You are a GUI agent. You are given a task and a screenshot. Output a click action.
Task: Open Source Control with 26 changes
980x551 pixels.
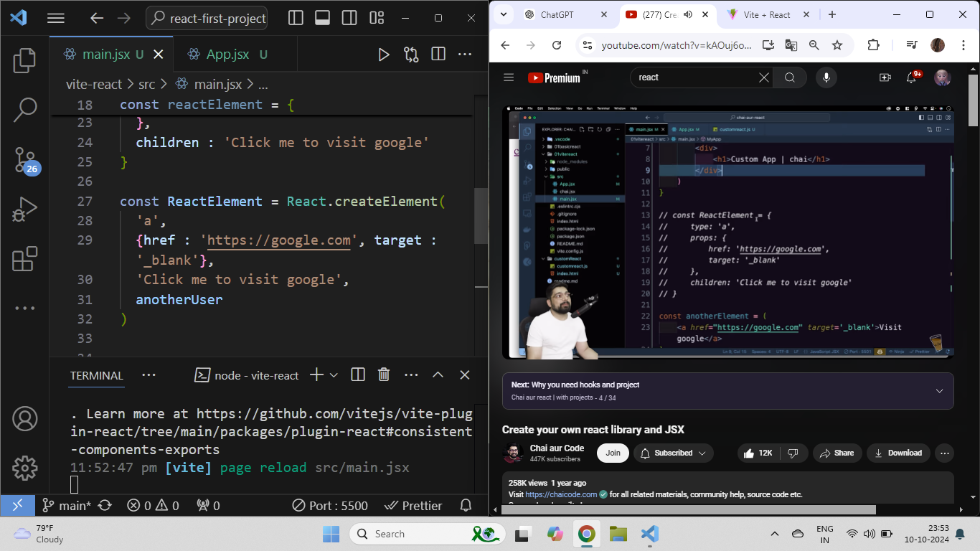point(25,160)
